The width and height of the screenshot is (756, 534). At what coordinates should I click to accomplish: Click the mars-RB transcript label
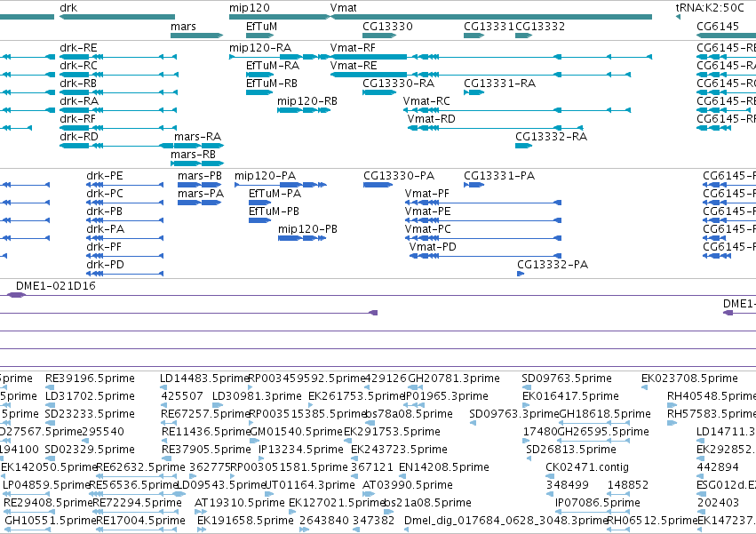[193, 155]
